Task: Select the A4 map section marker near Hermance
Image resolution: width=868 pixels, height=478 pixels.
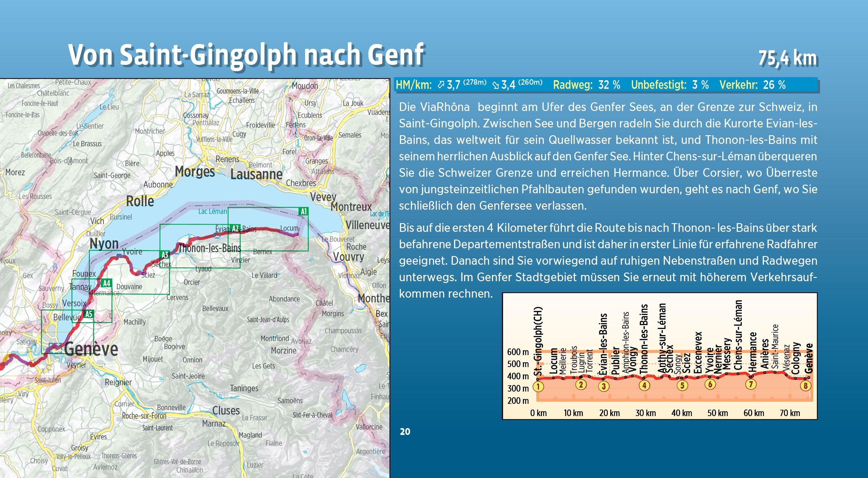Action: [106, 284]
